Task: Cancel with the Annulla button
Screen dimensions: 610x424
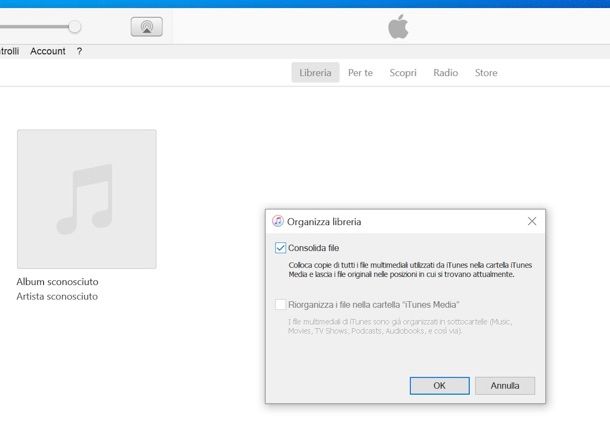Action: (x=505, y=385)
